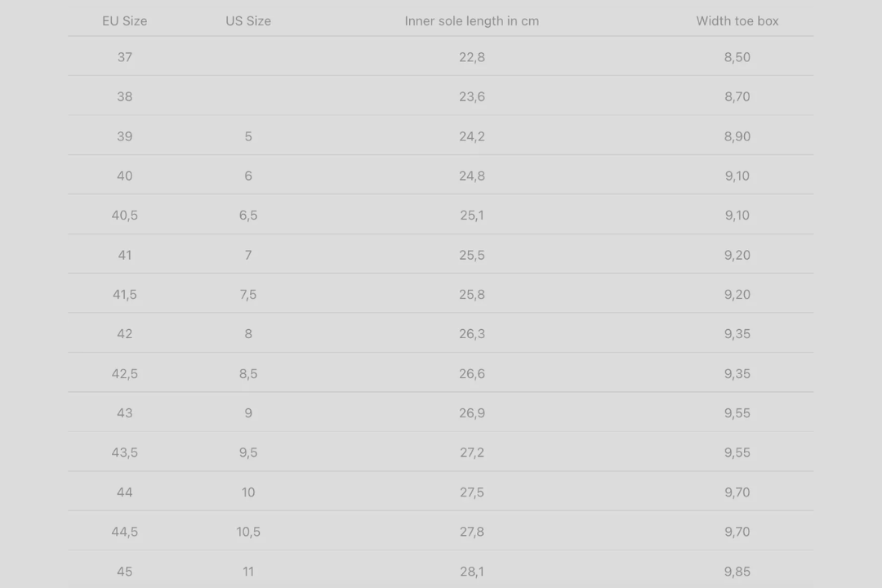Select the 8,90 toe box width cell
The width and height of the screenshot is (882, 588).
[x=737, y=136]
